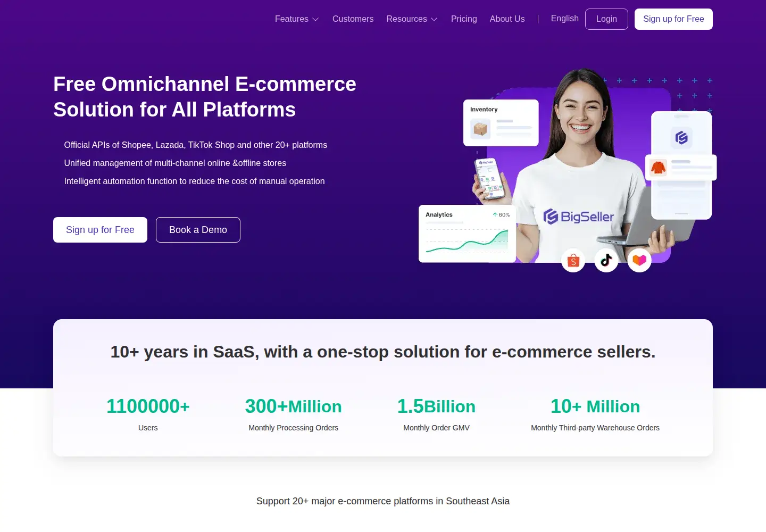Click the "1100000+" users statistic

(x=148, y=406)
